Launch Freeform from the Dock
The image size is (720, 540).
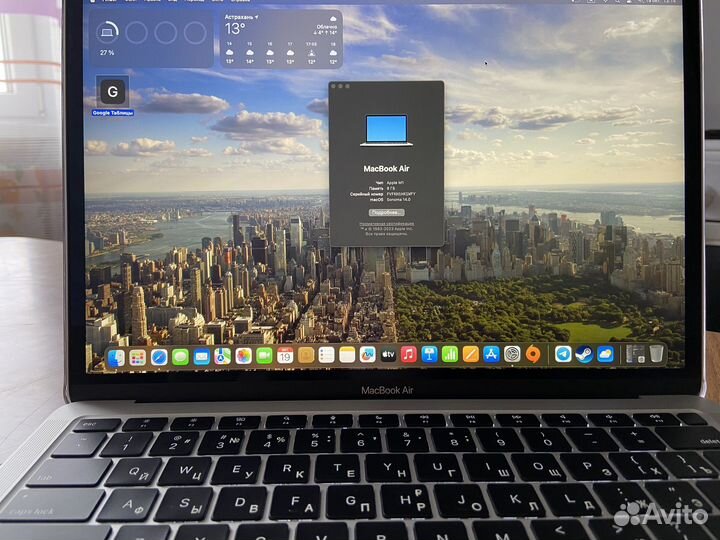click(367, 354)
